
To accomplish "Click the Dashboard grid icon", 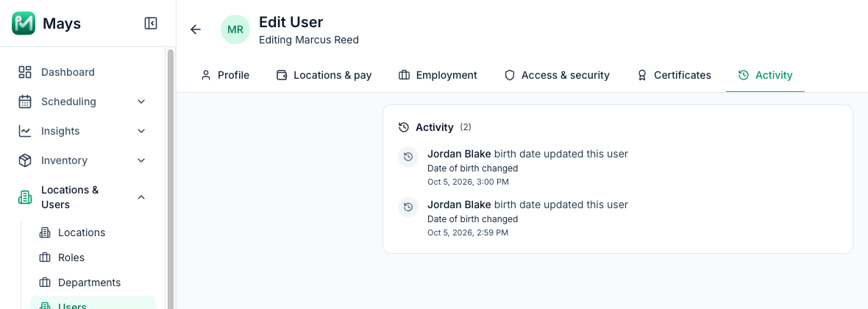I will (x=25, y=72).
